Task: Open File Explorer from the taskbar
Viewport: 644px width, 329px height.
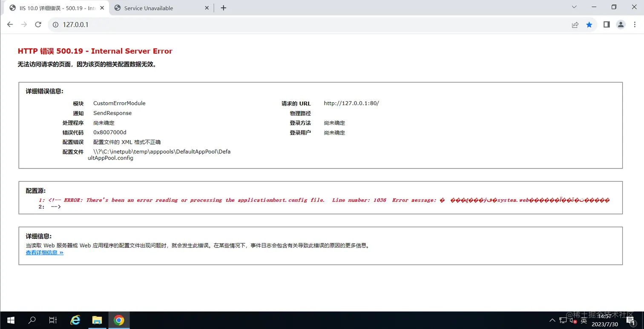Action: (97, 320)
